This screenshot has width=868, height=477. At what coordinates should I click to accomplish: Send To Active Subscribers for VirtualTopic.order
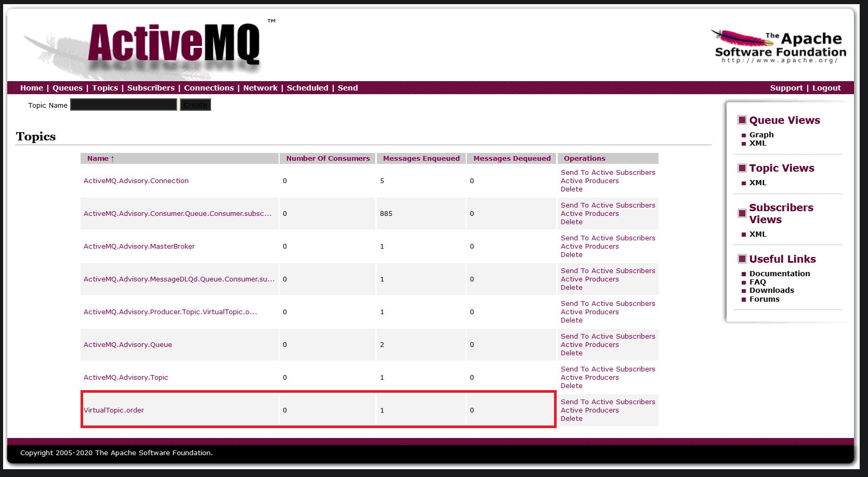(608, 402)
